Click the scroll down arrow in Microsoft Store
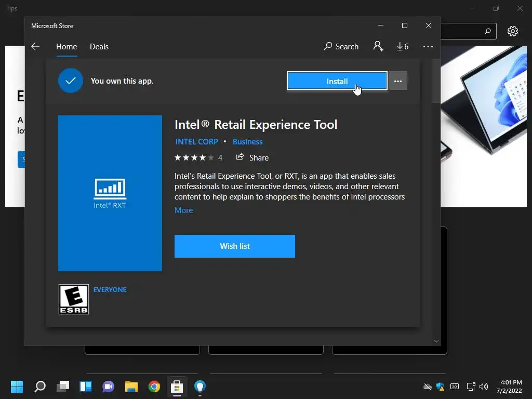The width and height of the screenshot is (532, 399). (436, 341)
